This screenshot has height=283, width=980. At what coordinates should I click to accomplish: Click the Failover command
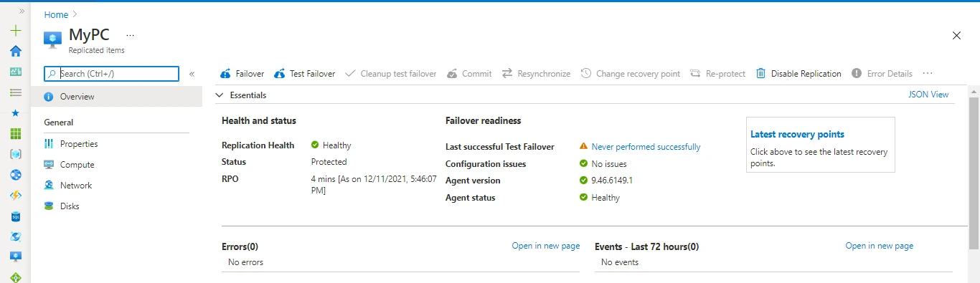tap(242, 74)
